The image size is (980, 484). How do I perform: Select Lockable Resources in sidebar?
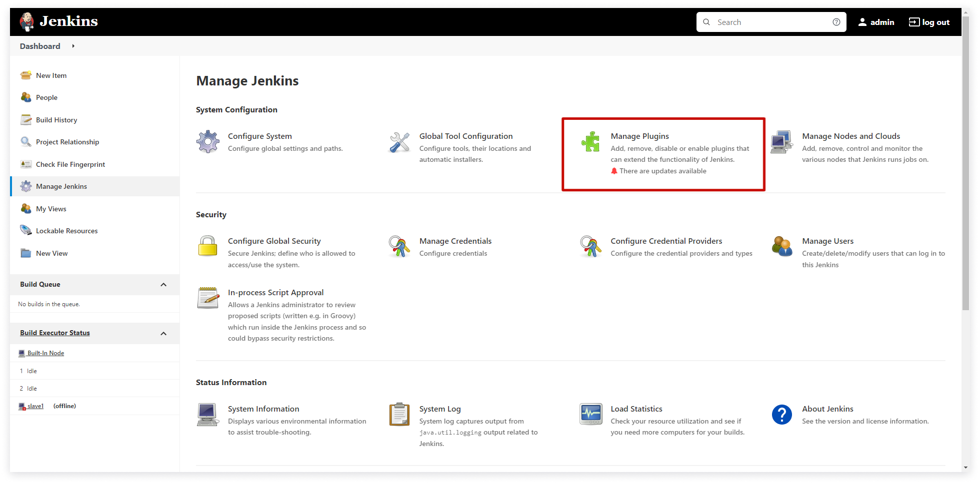click(x=67, y=231)
